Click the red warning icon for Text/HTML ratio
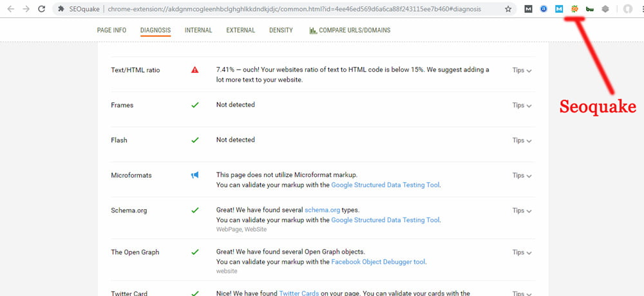This screenshot has height=296, width=644. [194, 69]
